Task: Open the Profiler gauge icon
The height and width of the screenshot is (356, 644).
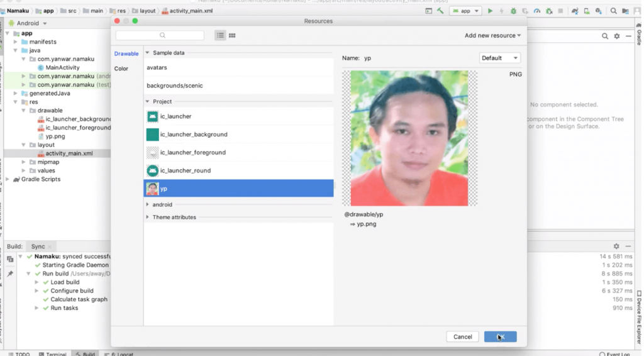Action: coord(536,11)
